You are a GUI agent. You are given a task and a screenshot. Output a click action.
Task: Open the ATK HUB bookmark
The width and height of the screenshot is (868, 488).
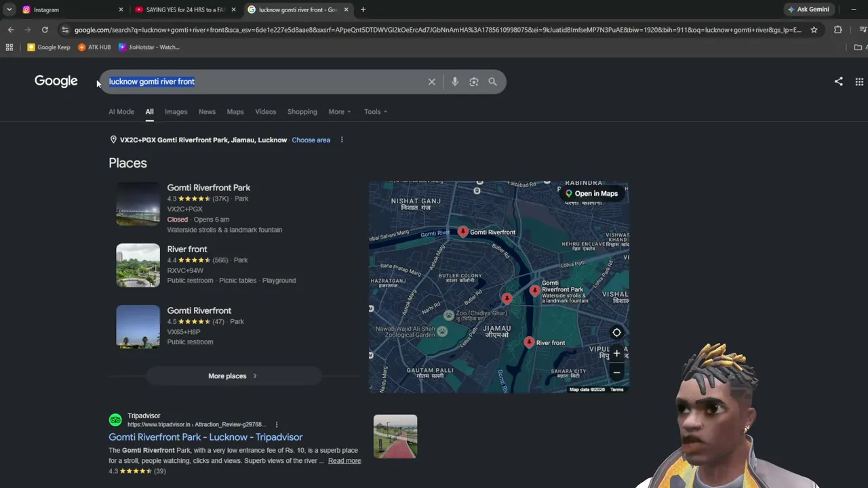94,47
